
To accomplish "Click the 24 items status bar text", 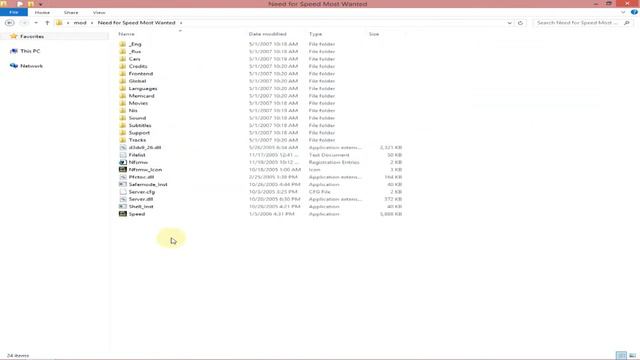I will (18, 356).
